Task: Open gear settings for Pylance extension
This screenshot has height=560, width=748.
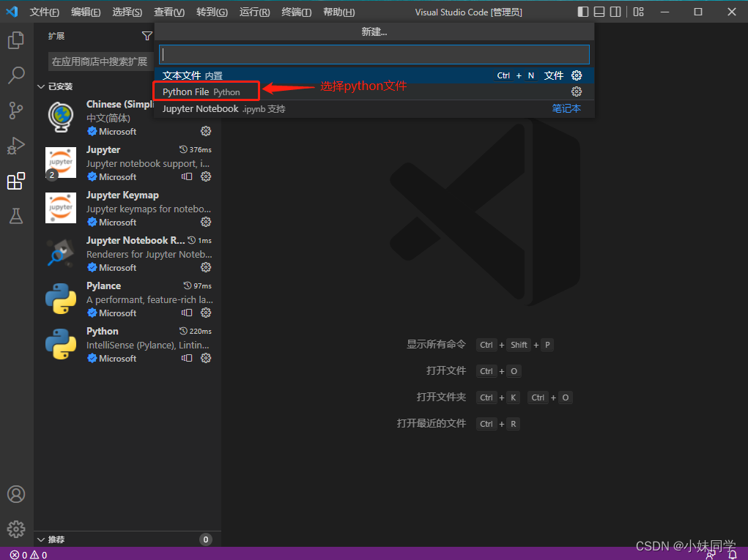Action: coord(206,313)
